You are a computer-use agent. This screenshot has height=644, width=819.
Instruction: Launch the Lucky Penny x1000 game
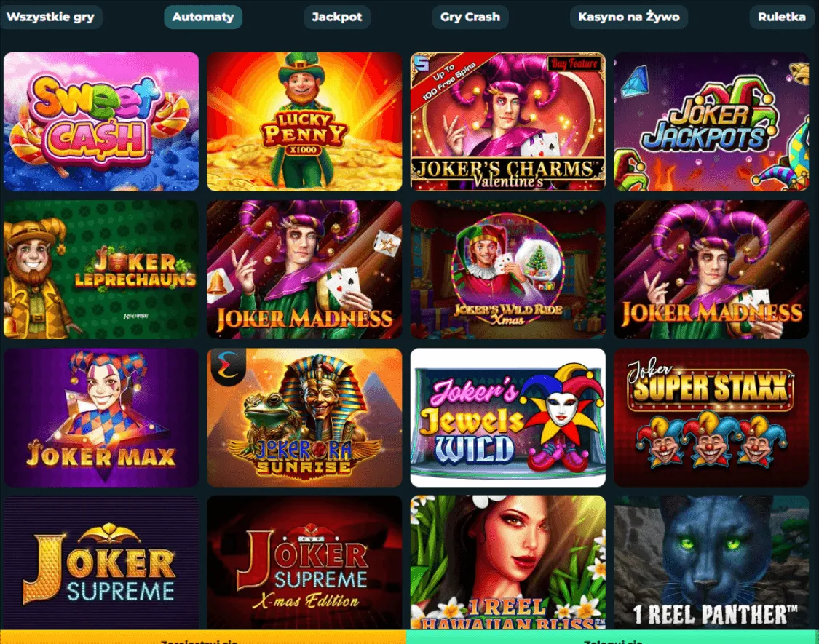(304, 122)
